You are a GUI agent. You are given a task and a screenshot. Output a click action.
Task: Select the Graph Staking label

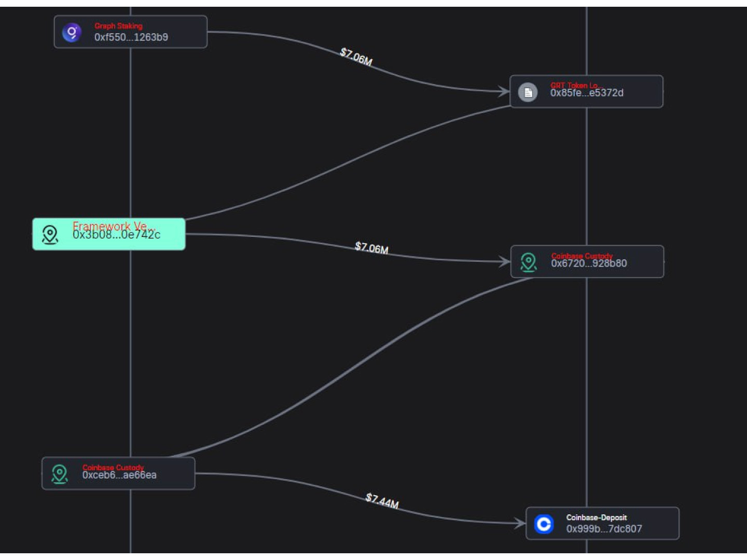click(118, 26)
